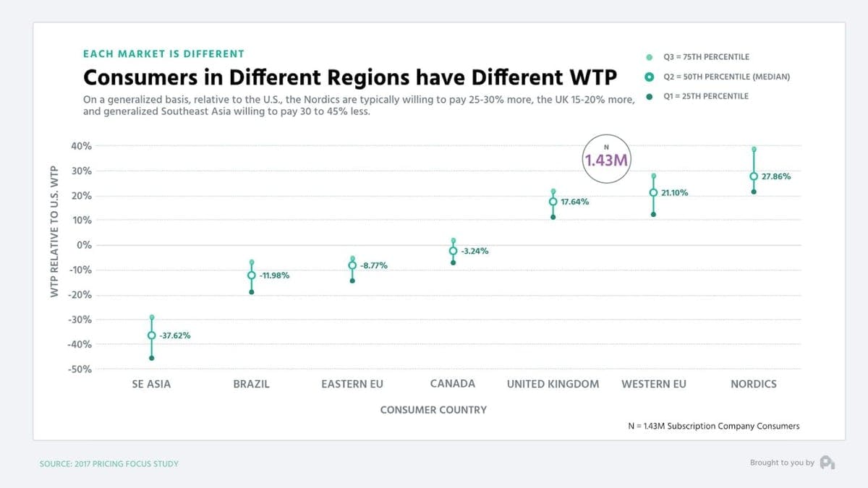Click the Nordics 75th percentile top dot
The image size is (868, 488).
754,150
